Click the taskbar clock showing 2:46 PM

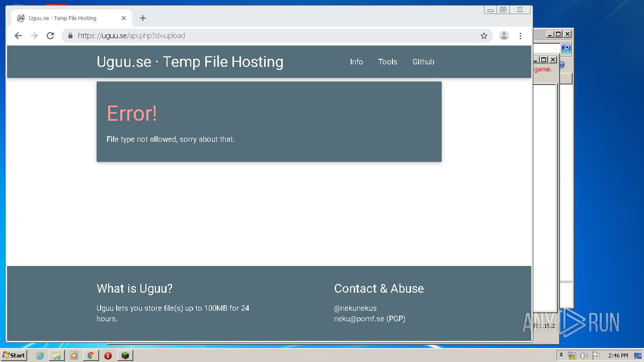click(x=618, y=355)
